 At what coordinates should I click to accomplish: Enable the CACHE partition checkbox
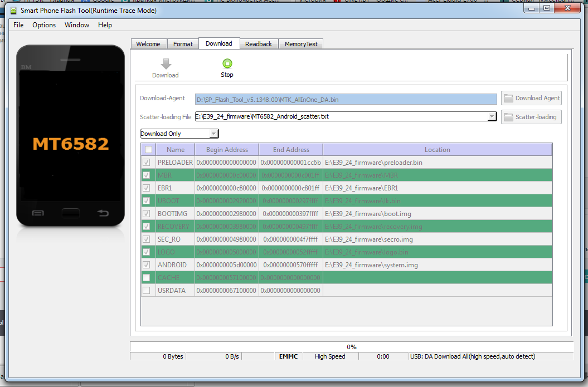[146, 278]
